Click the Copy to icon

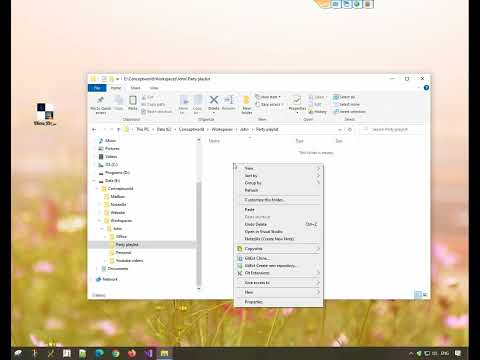(x=197, y=100)
